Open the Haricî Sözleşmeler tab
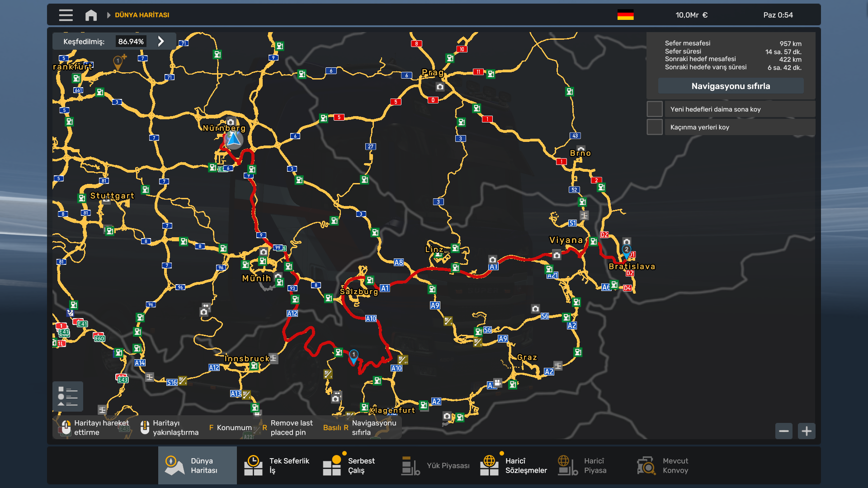This screenshot has width=868, height=488. coord(513,465)
